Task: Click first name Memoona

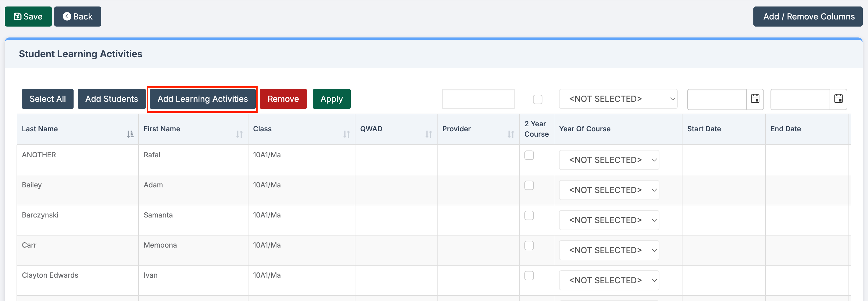Action: (160, 245)
